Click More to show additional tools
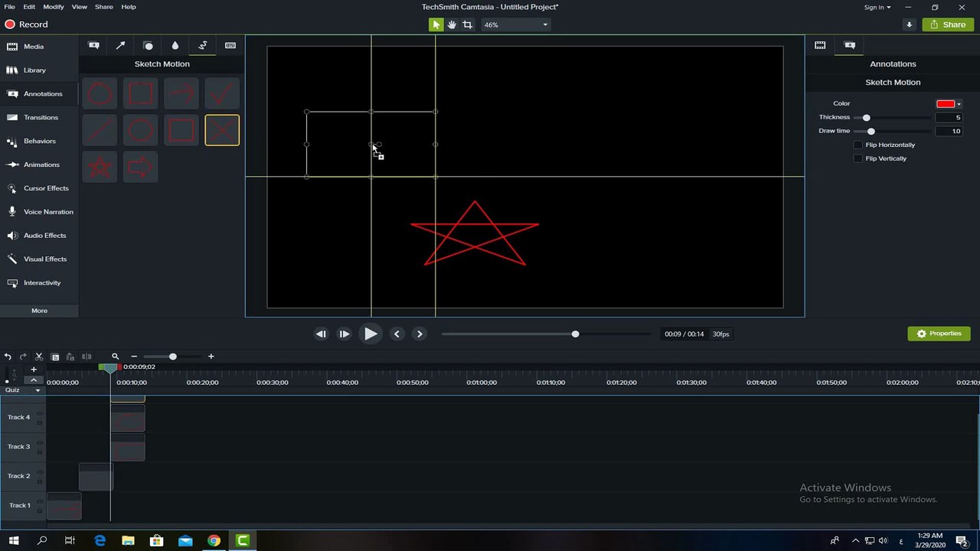Viewport: 980px width, 551px height. click(x=39, y=311)
